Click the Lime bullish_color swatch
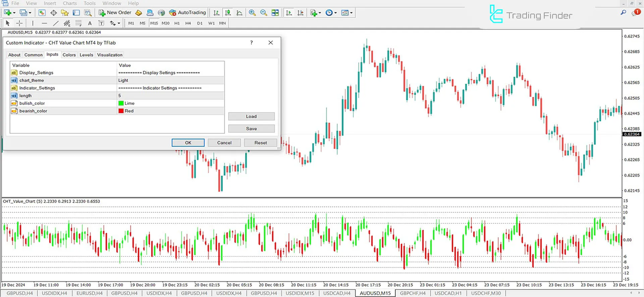Viewport: 644px width, 297px height. coord(121,103)
